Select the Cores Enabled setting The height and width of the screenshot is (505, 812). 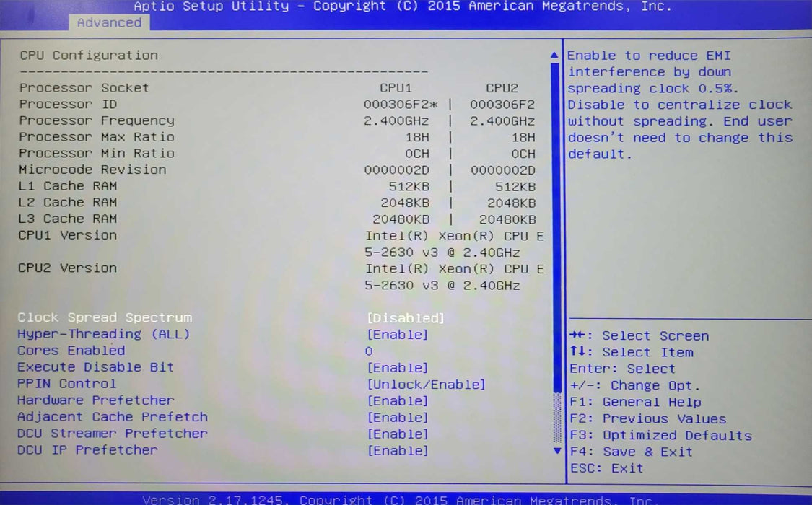(x=71, y=351)
